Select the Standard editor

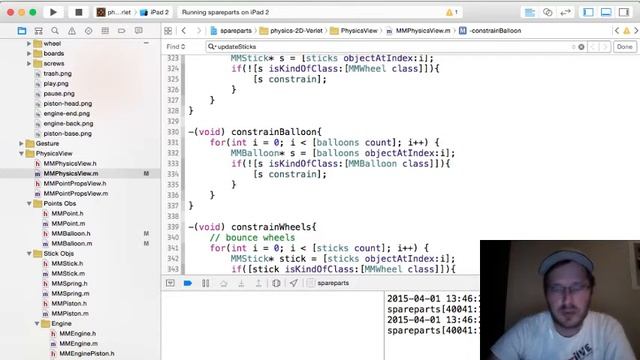530,12
